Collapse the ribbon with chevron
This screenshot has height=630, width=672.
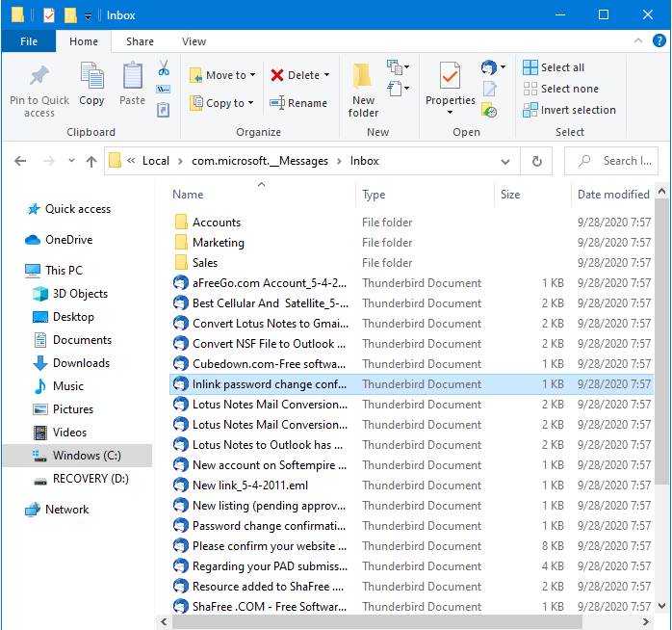pyautogui.click(x=638, y=40)
